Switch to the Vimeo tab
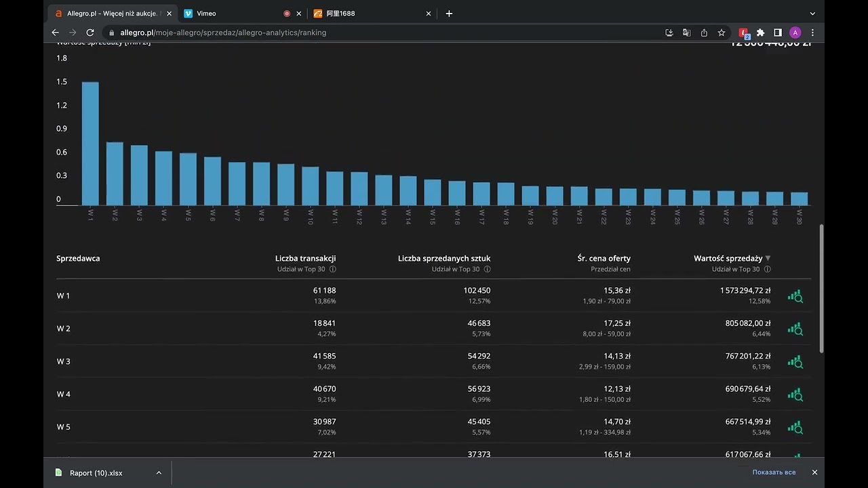This screenshot has height=488, width=868. (243, 14)
